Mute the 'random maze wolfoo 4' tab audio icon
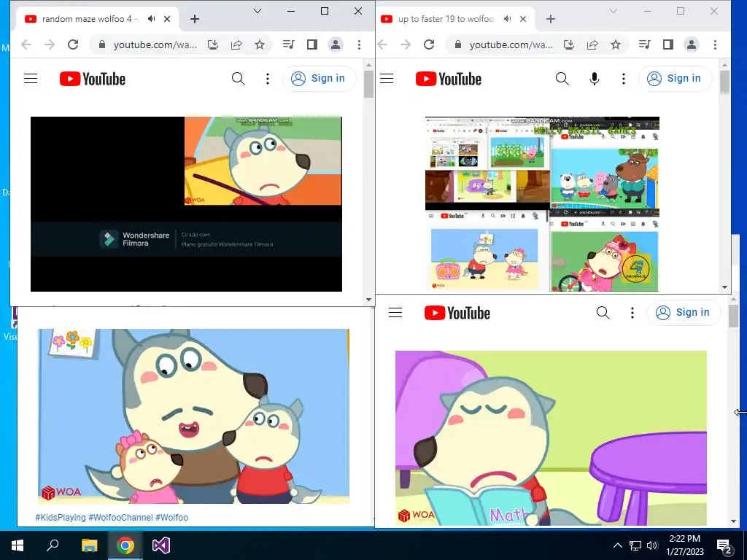Image resolution: width=747 pixels, height=560 pixels. tap(152, 19)
